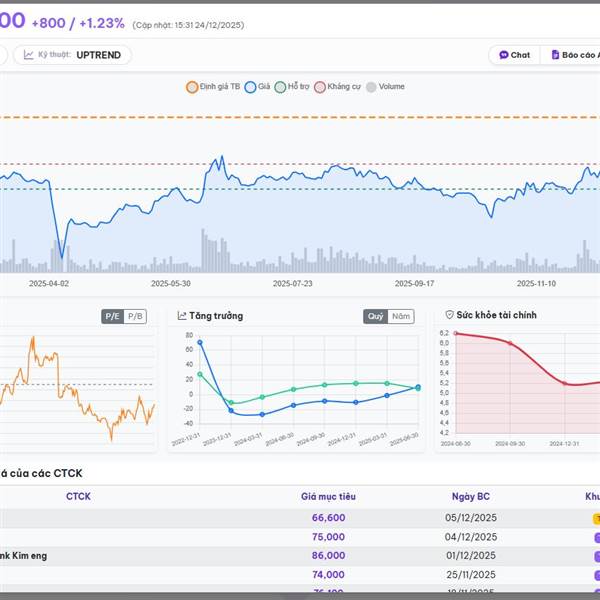This screenshot has height=600, width=600.
Task: Select Quý quarterly growth view
Action: click(x=375, y=316)
